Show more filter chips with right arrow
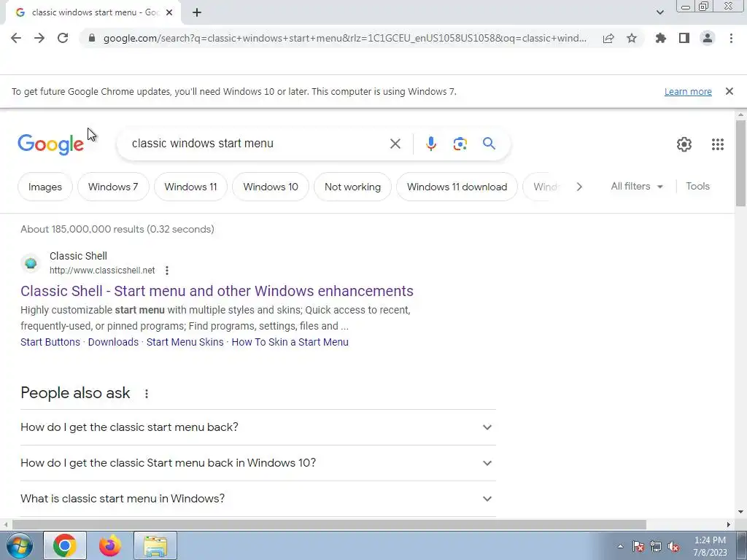Screen dimensions: 747x560 coord(579,187)
